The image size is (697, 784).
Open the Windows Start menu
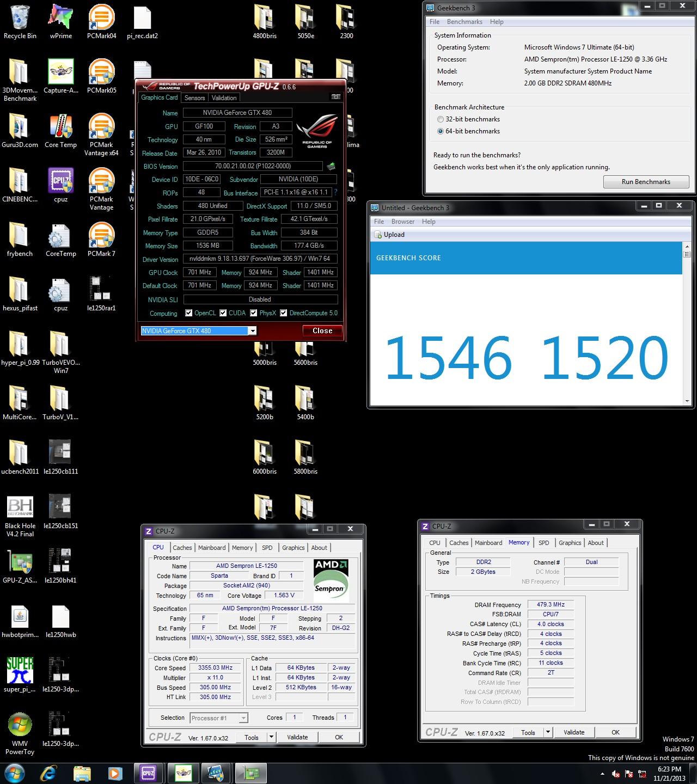(14, 773)
